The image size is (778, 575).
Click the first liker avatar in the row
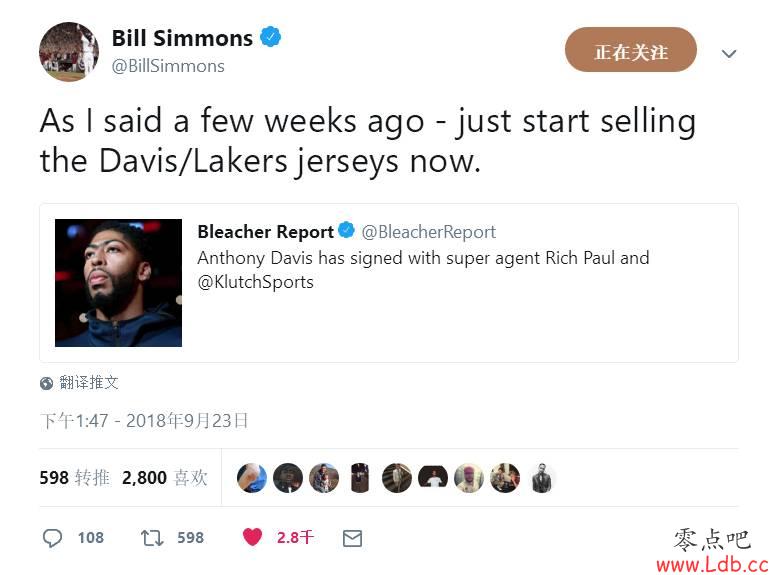click(x=252, y=478)
